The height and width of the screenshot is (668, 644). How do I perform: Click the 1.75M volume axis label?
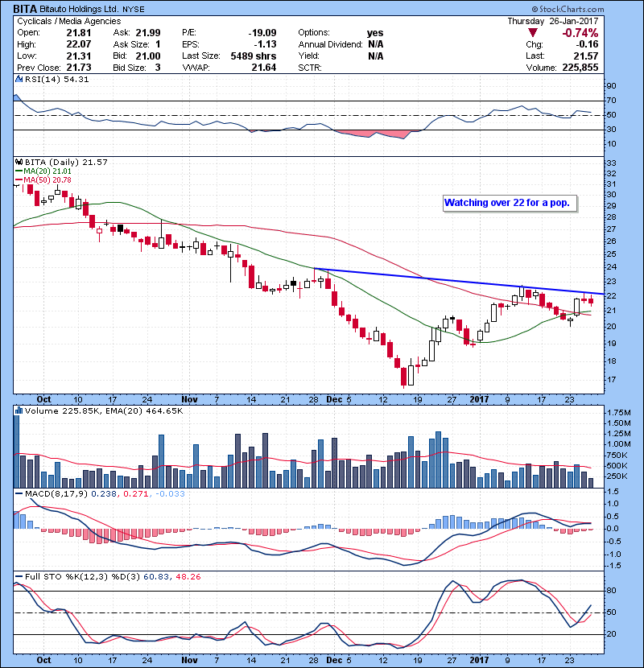[x=619, y=412]
